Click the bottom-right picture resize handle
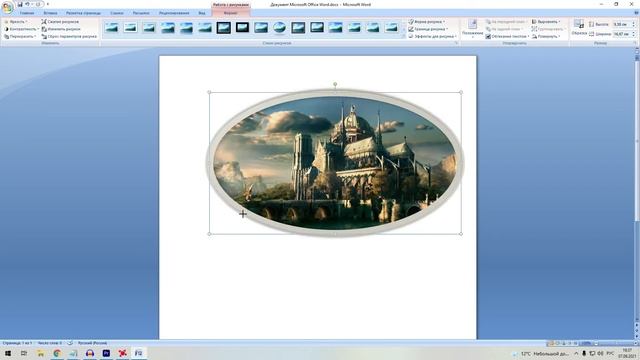The width and height of the screenshot is (640, 360). [x=461, y=234]
